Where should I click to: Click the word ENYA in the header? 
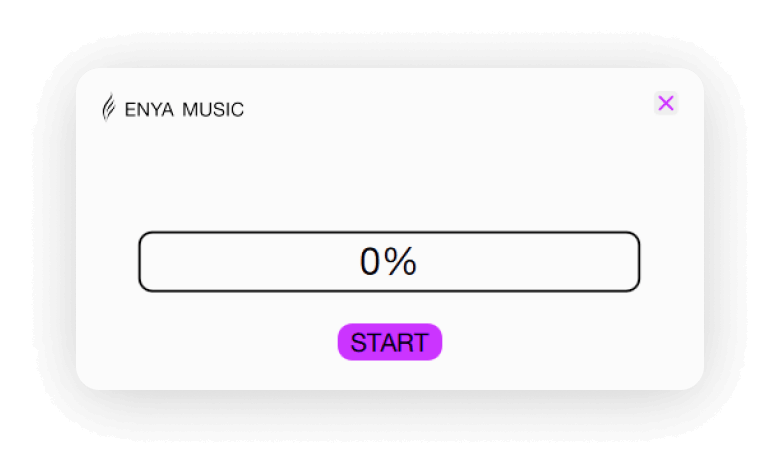coord(149,109)
